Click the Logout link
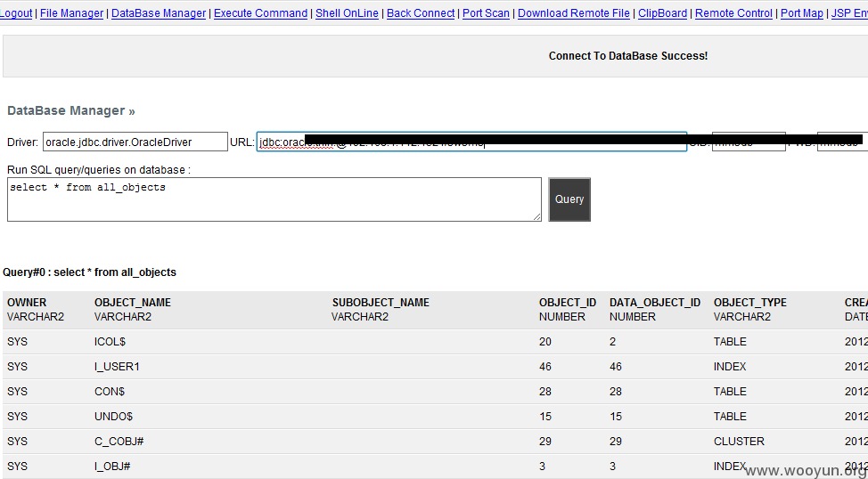This screenshot has width=868, height=479. tap(15, 12)
